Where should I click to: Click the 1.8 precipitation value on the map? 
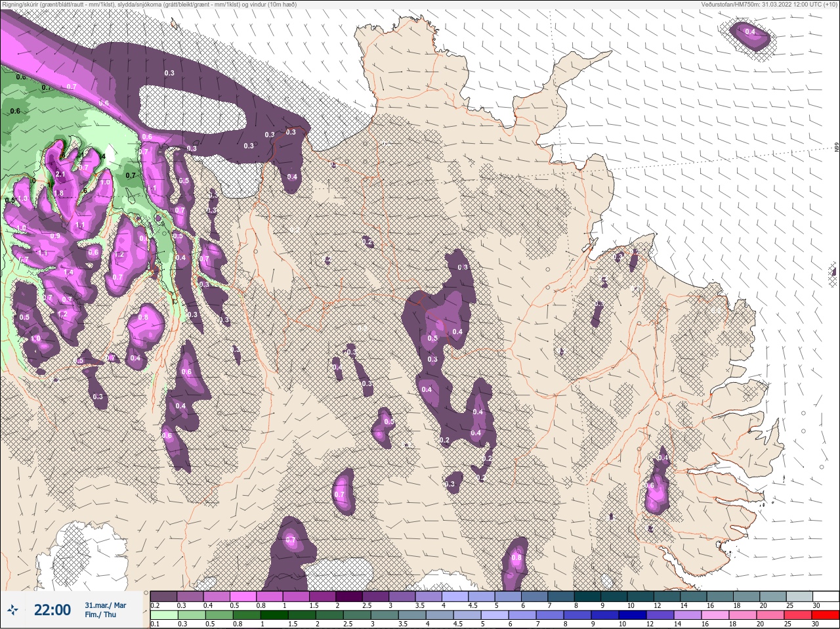click(x=58, y=193)
